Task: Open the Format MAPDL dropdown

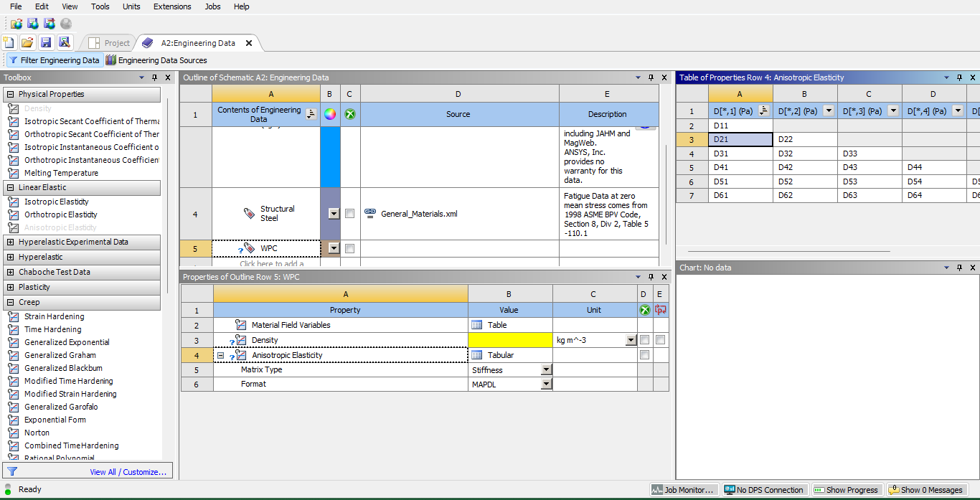Action: (546, 385)
